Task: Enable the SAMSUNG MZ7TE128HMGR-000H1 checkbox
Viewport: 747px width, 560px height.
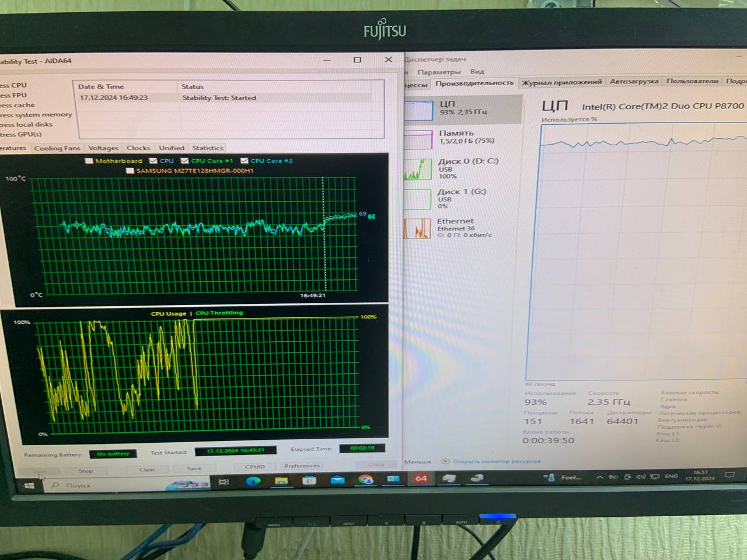Action: pyautogui.click(x=130, y=171)
